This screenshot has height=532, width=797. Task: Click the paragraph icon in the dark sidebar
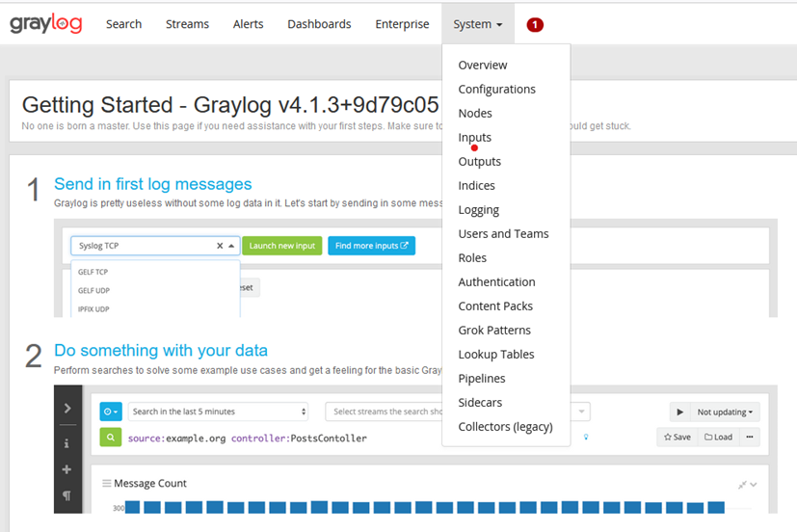(67, 495)
